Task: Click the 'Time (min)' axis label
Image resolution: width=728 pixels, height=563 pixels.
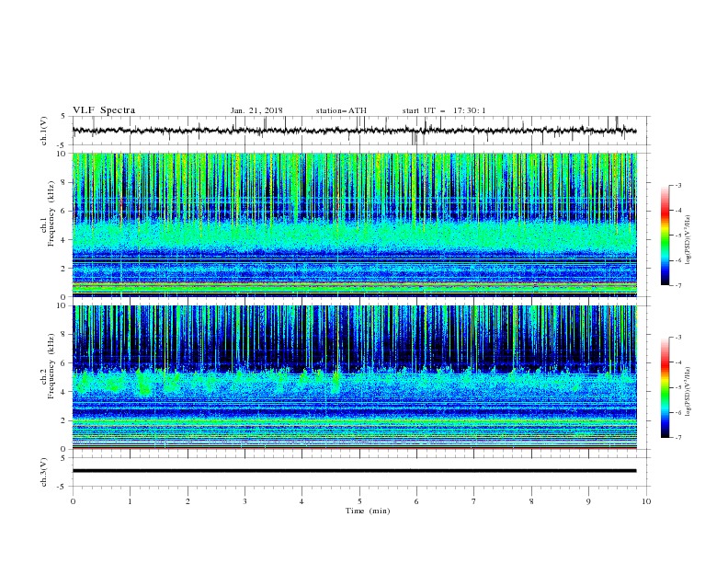Action: [368, 511]
